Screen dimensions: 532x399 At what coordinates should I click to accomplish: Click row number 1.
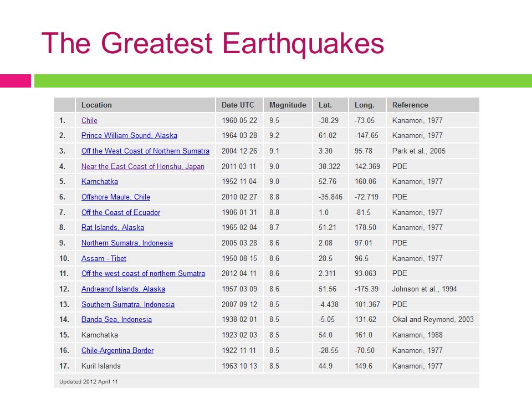(x=63, y=120)
